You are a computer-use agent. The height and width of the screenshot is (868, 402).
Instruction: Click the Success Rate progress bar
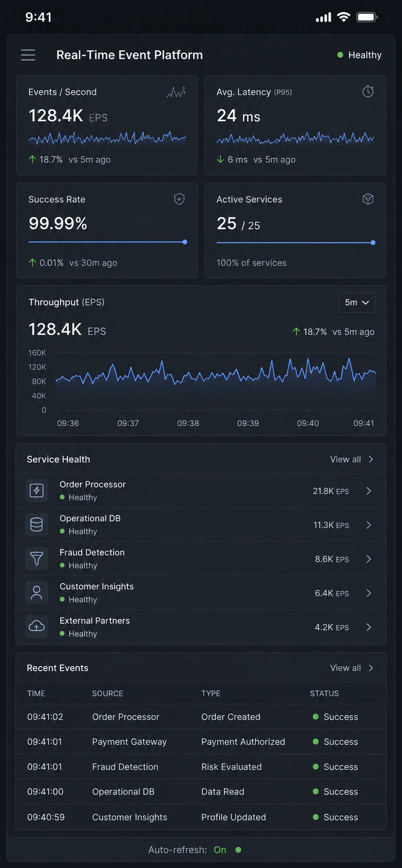108,242
